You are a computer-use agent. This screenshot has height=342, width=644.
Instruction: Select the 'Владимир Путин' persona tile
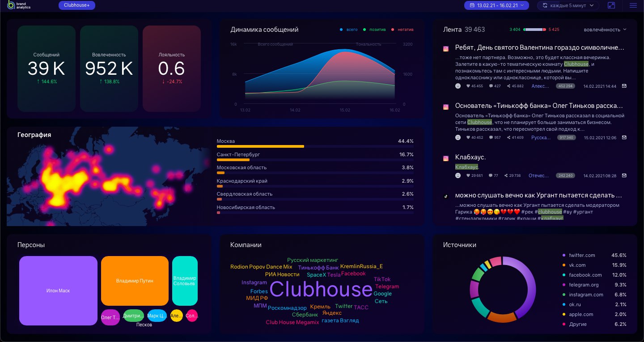pyautogui.click(x=135, y=281)
